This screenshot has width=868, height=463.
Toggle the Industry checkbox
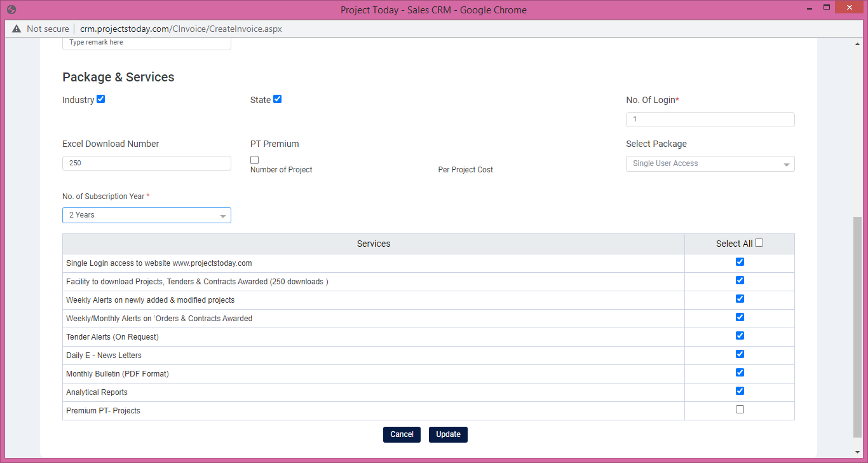click(100, 99)
